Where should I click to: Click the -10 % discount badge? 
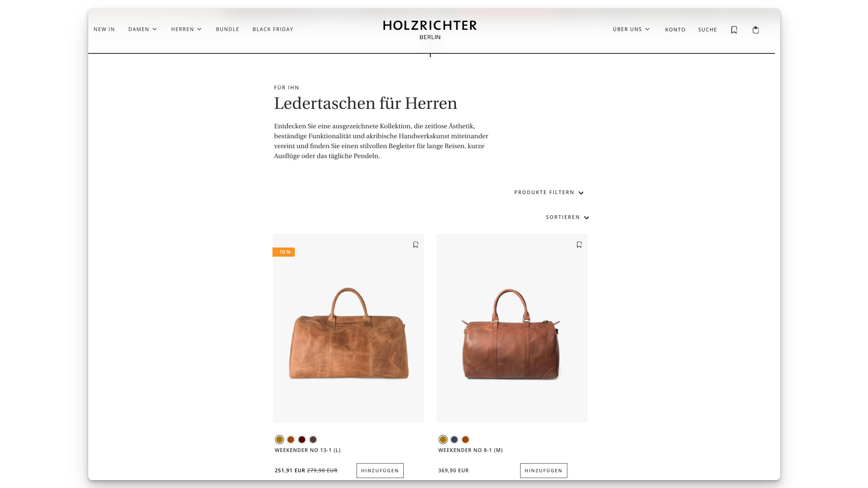[284, 252]
